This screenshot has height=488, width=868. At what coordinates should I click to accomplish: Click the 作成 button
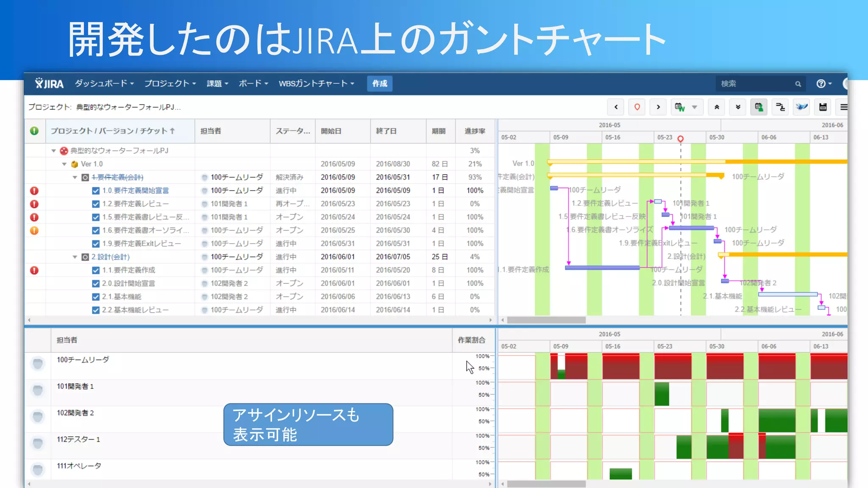tap(380, 83)
